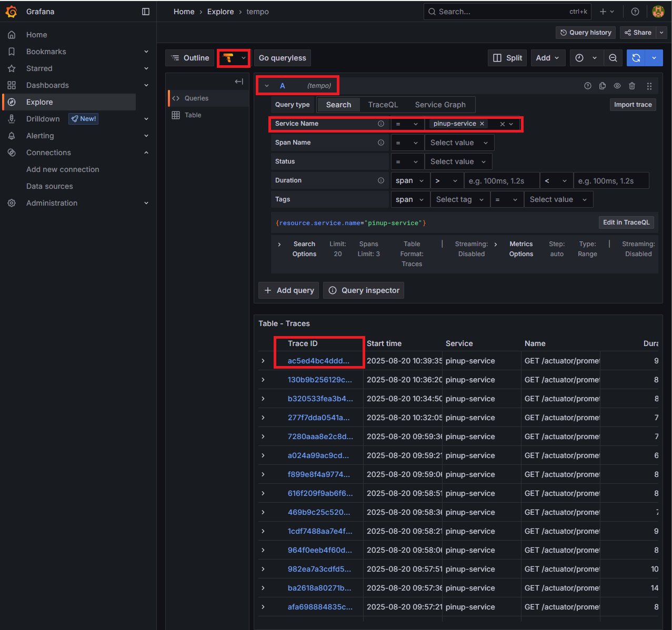The width and height of the screenshot is (672, 630).
Task: Select the Search query type tab
Action: click(x=338, y=105)
